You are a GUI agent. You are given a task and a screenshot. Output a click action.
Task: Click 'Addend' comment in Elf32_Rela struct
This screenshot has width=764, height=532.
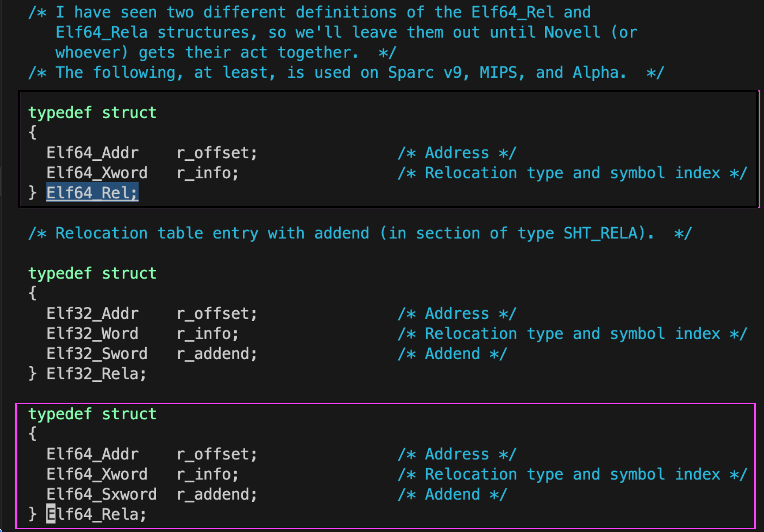[453, 353]
